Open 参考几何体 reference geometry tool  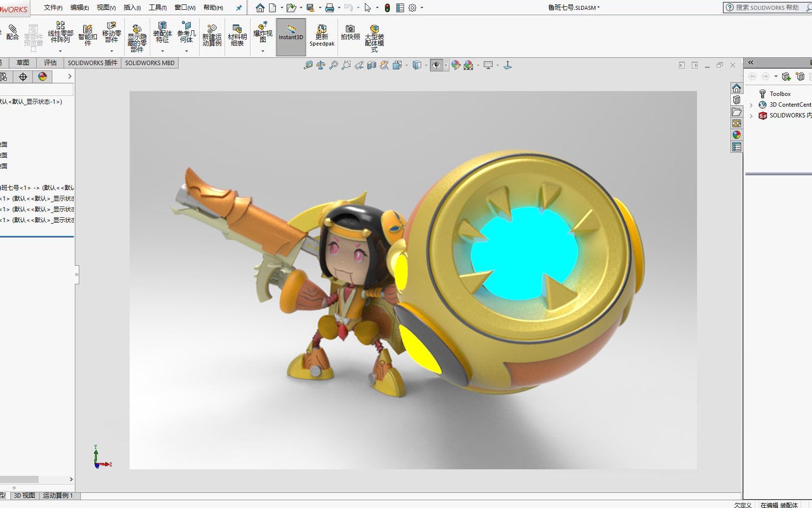coord(186,32)
